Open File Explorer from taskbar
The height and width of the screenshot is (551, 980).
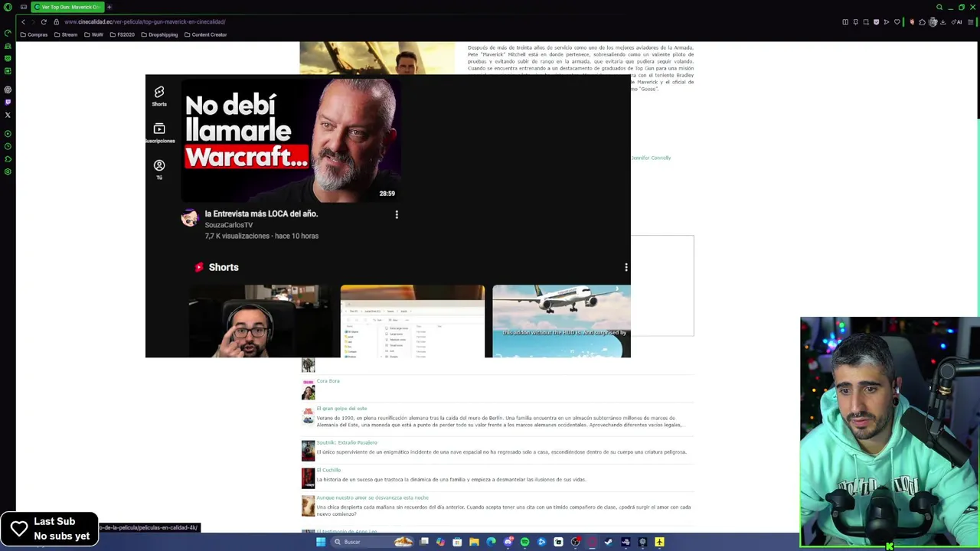coord(474,542)
